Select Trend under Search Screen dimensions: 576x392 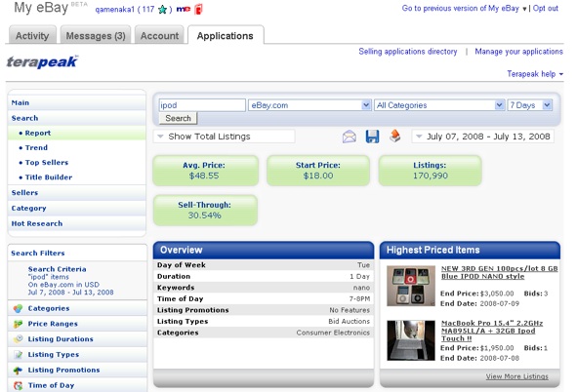tap(77, 147)
